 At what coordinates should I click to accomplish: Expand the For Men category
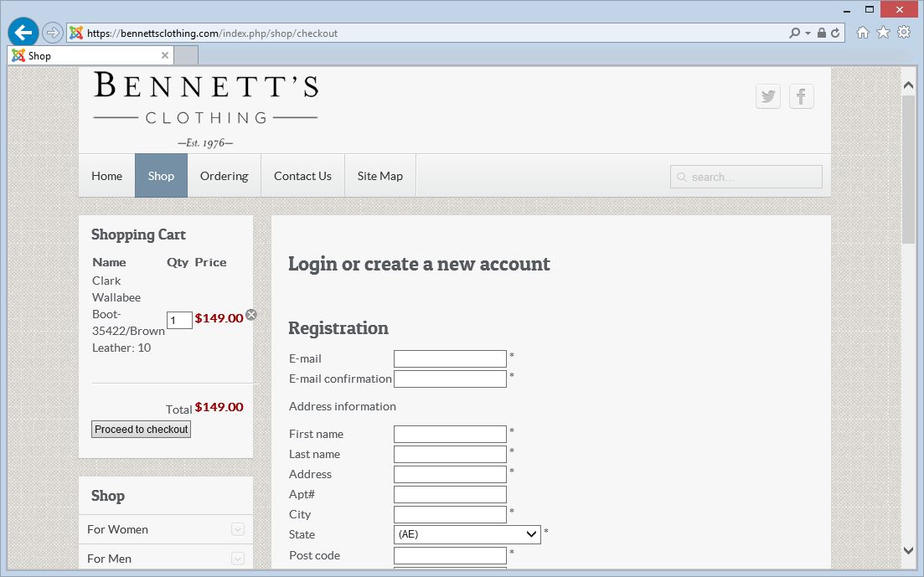(237, 558)
